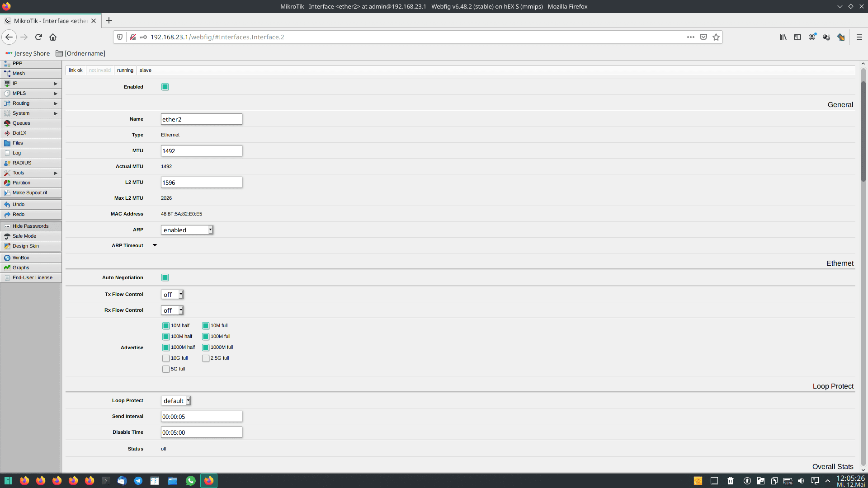Uncheck 1000M half advertise option
This screenshot has width=868, height=488.
pyautogui.click(x=166, y=347)
